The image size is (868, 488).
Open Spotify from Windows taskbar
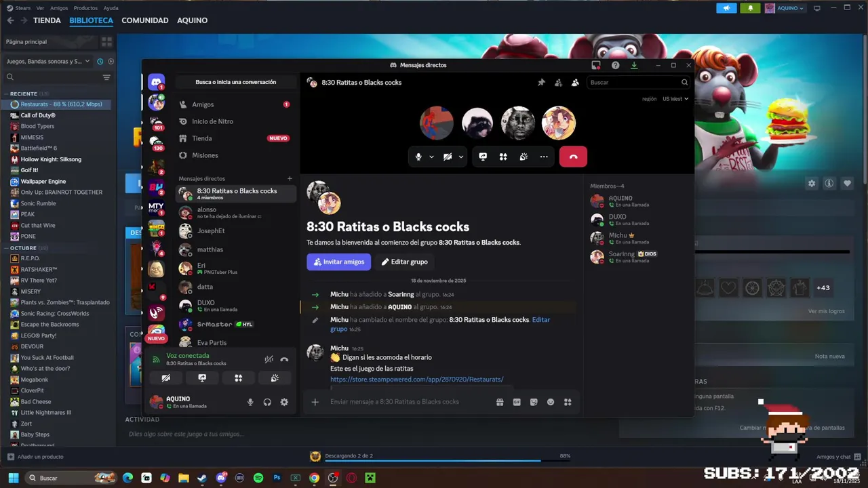coord(258,478)
